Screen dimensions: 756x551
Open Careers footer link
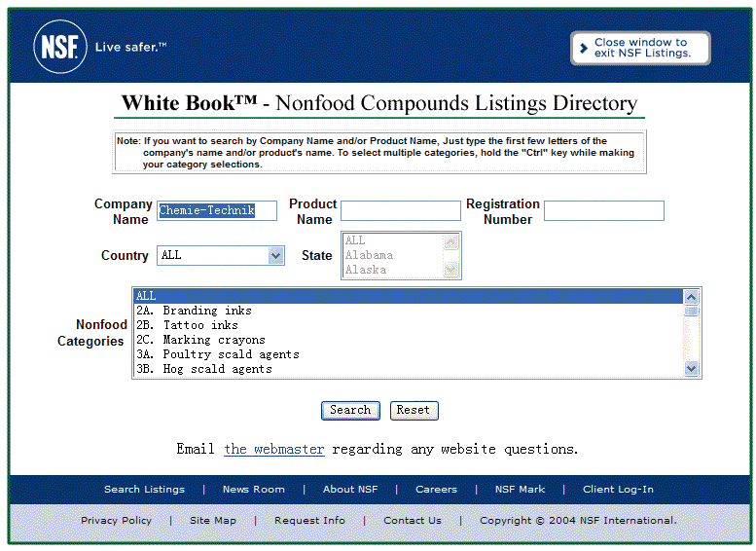[436, 490]
